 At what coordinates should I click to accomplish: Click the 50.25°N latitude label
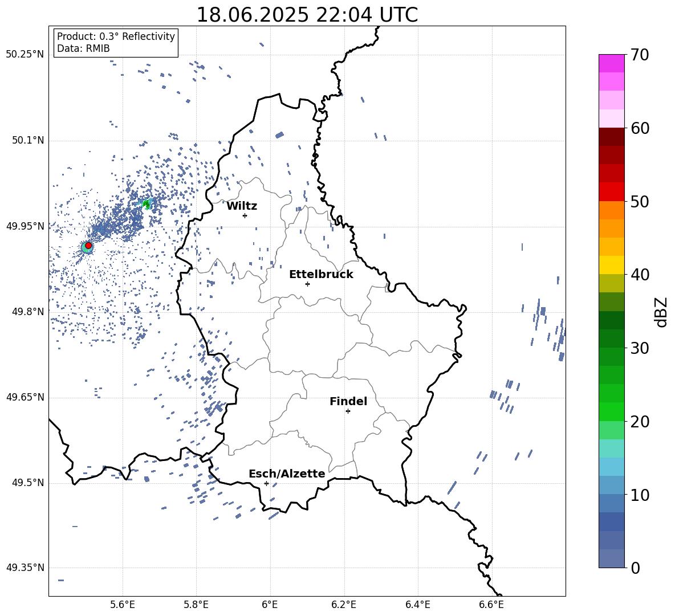pyautogui.click(x=25, y=55)
